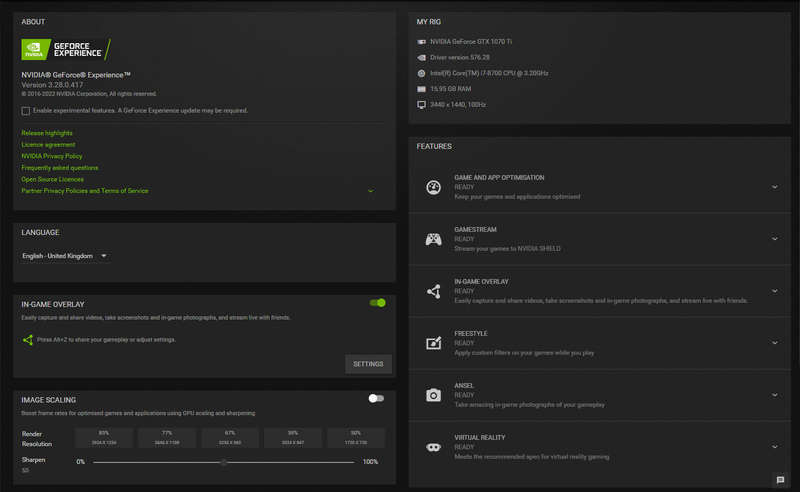Click the Ansel feature title

click(x=464, y=386)
